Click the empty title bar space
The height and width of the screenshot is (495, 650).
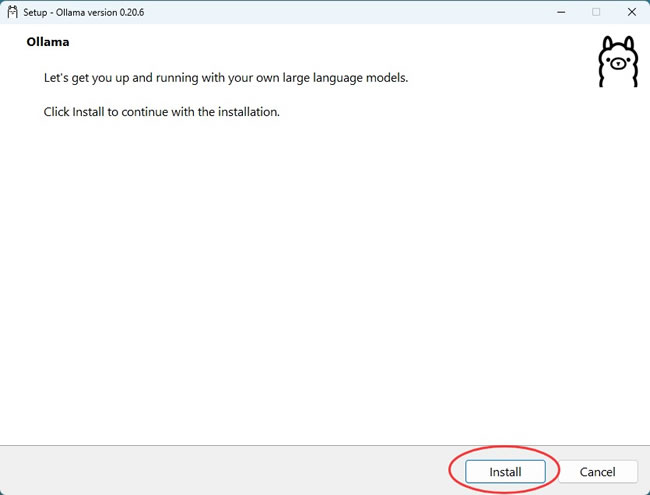pos(350,12)
